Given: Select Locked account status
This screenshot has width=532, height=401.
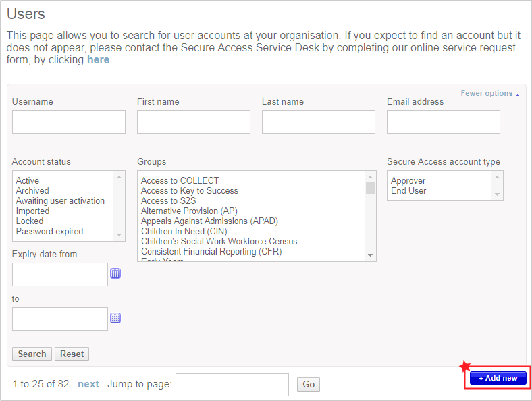Looking at the screenshot, I should pyautogui.click(x=30, y=221).
